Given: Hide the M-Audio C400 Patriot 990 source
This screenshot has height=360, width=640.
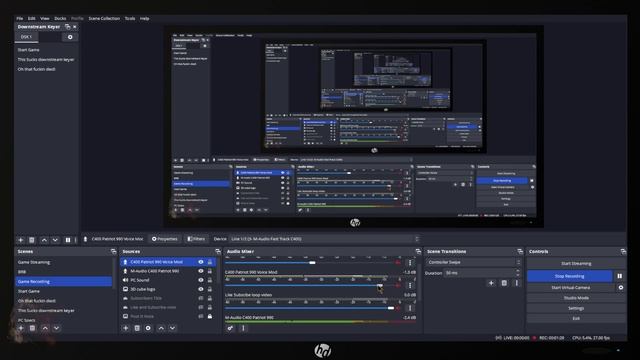Looking at the screenshot, I should (201, 271).
